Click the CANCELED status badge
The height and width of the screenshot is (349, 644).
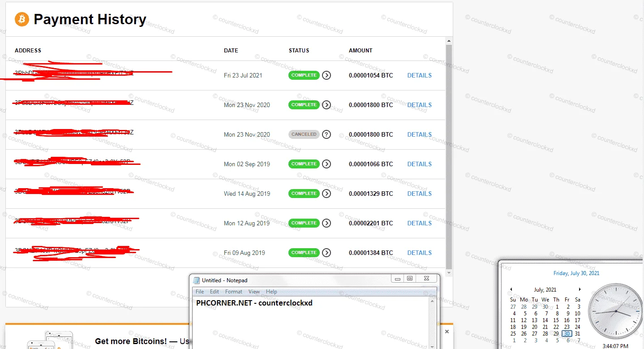(x=304, y=134)
